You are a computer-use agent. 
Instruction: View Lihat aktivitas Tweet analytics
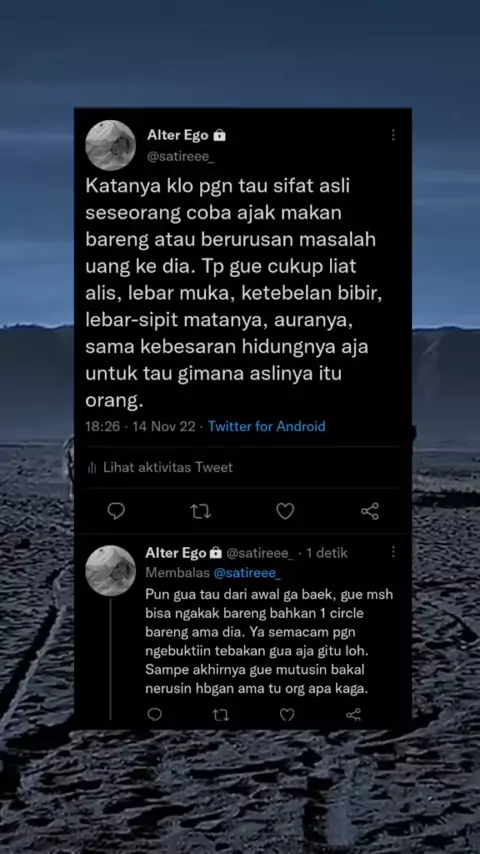160,467
